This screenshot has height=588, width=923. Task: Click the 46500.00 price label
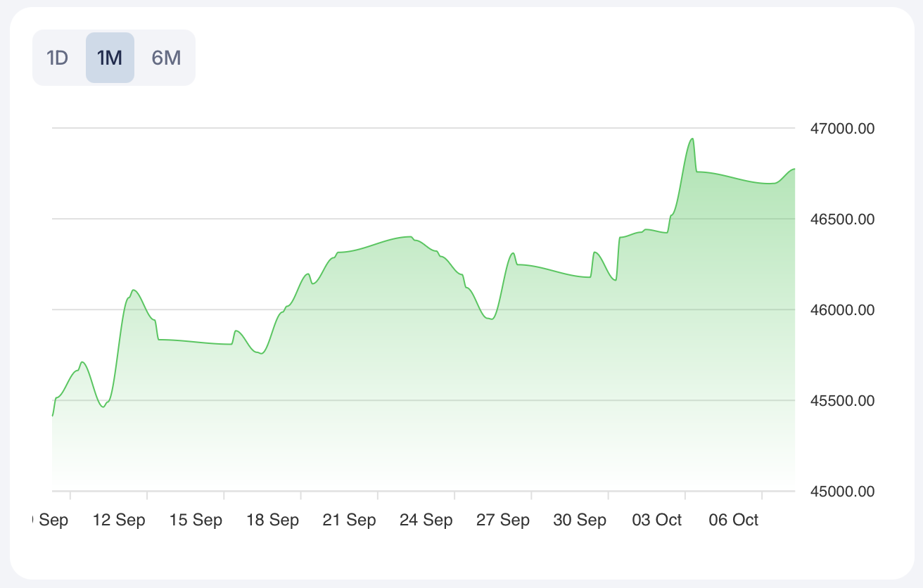(843, 219)
